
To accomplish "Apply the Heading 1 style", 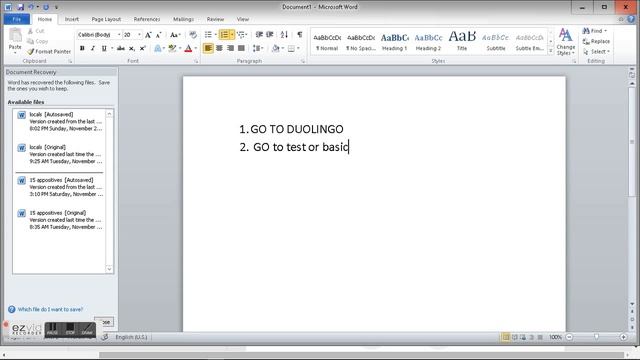I will point(394,41).
